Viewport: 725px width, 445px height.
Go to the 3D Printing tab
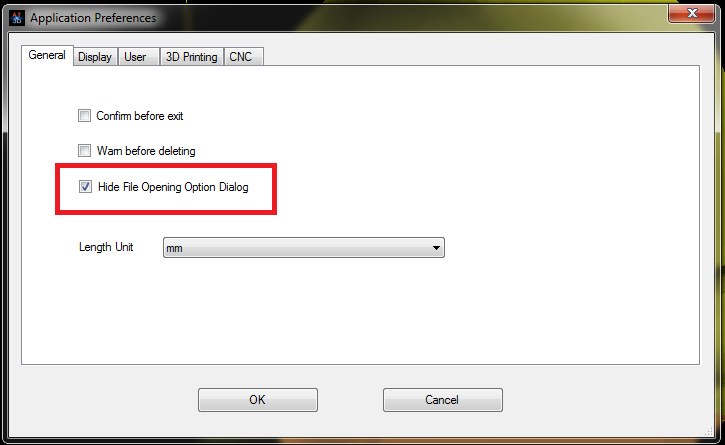[x=191, y=57]
